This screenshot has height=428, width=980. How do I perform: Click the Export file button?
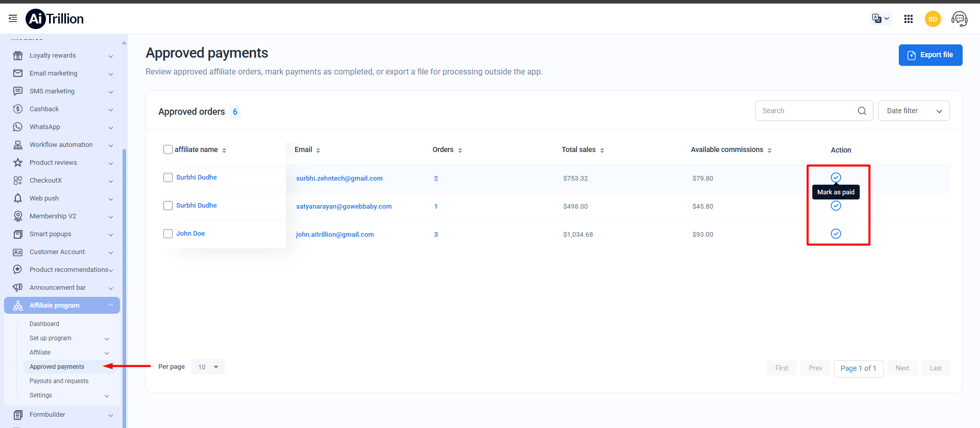pos(930,55)
